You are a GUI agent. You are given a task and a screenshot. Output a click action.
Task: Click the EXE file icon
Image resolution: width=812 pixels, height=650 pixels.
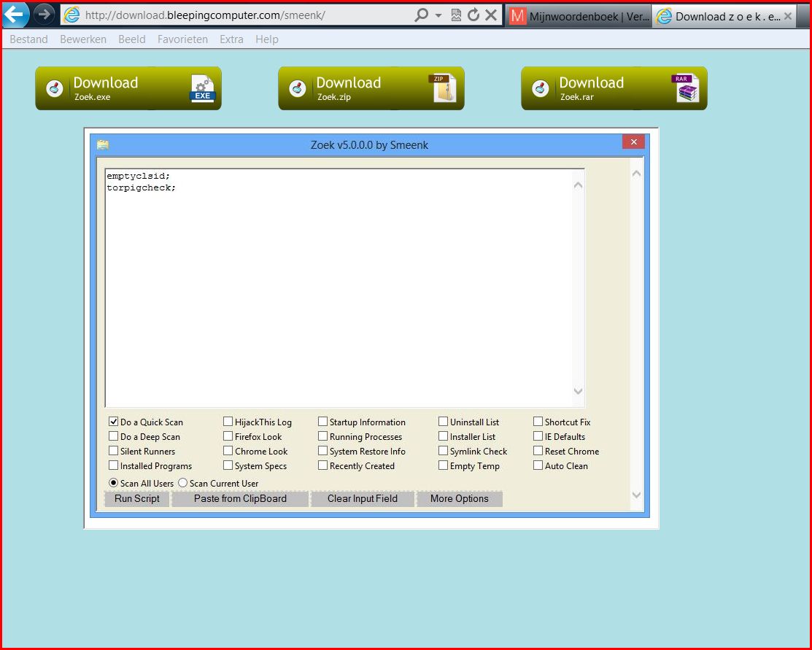point(202,88)
